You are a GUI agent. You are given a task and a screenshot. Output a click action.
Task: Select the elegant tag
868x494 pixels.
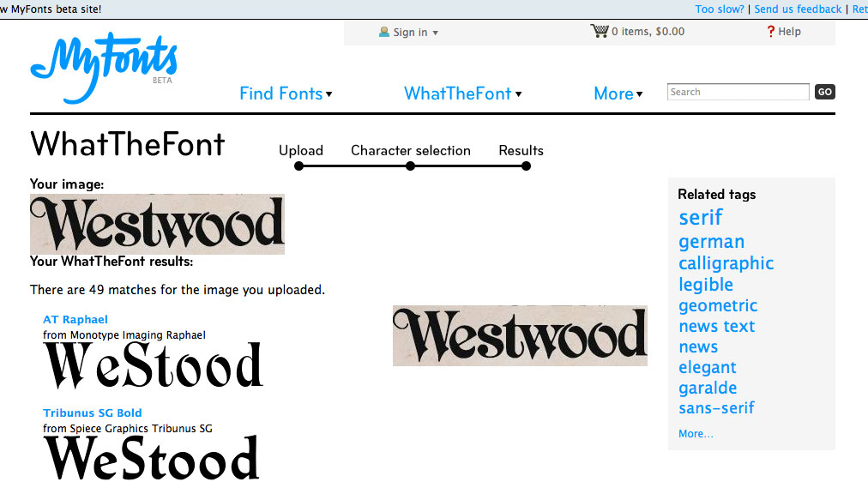click(x=708, y=367)
